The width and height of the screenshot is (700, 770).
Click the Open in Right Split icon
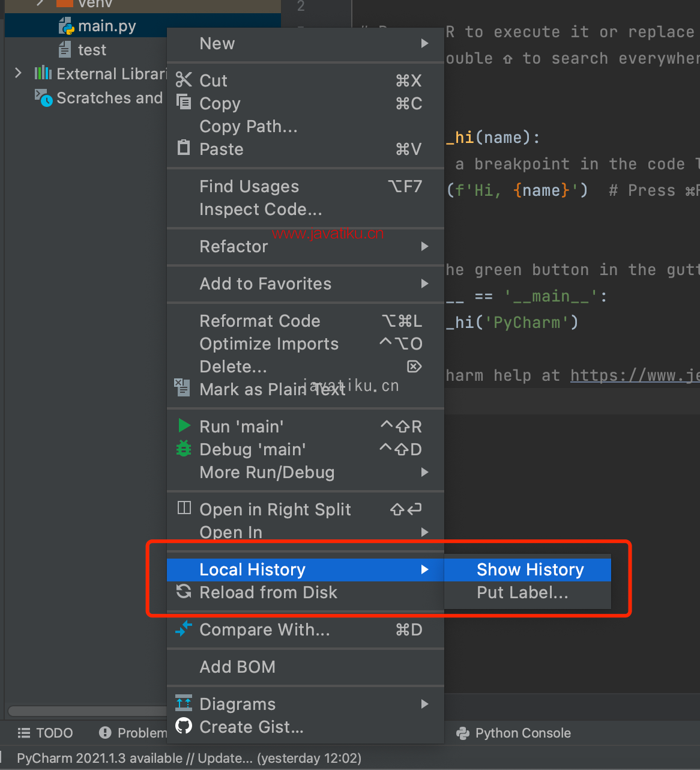point(184,508)
